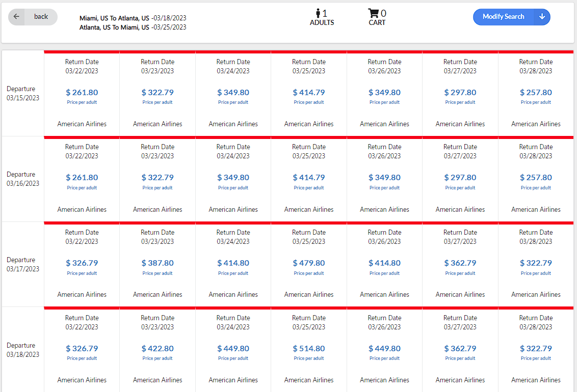
Task: Open the shopping cart icon
Action: (373, 13)
